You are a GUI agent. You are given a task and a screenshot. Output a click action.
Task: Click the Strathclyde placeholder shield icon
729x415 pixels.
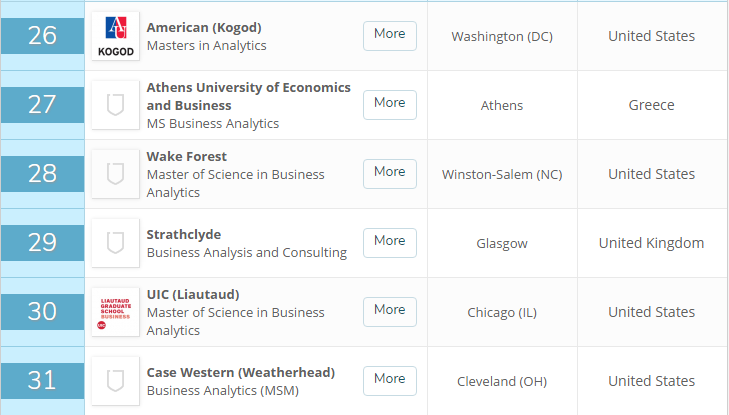[115, 243]
